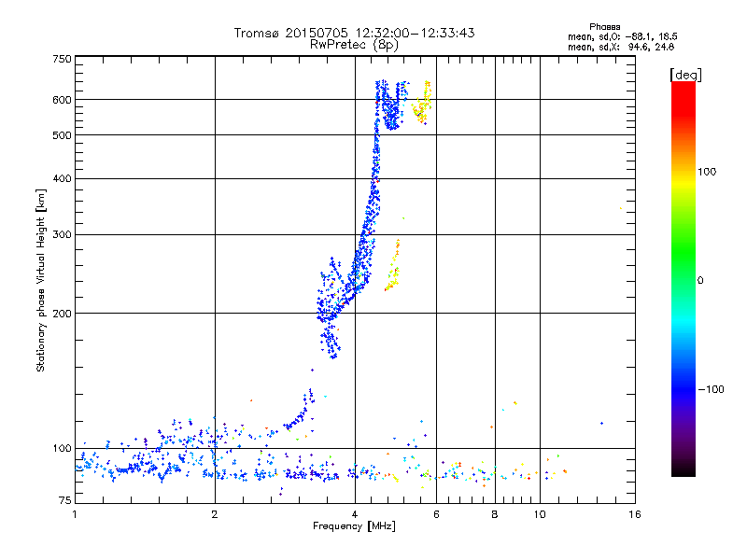Click the x-axis tick label '16'
This screenshot has width=747, height=560.
(x=635, y=514)
